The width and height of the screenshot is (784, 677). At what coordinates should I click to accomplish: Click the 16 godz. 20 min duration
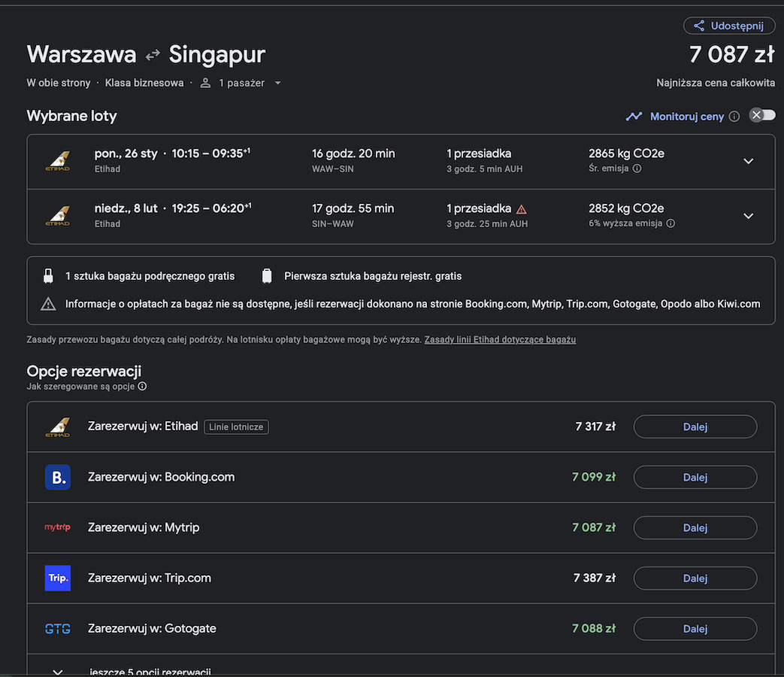[353, 153]
